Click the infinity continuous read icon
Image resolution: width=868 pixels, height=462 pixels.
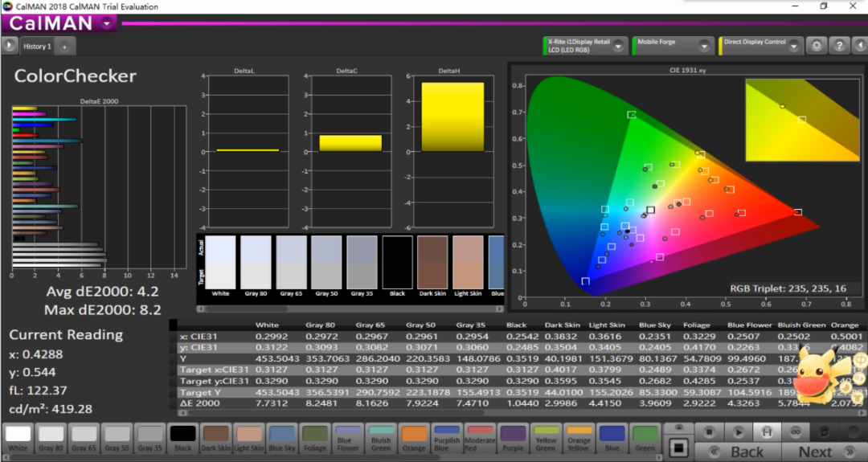click(x=794, y=432)
